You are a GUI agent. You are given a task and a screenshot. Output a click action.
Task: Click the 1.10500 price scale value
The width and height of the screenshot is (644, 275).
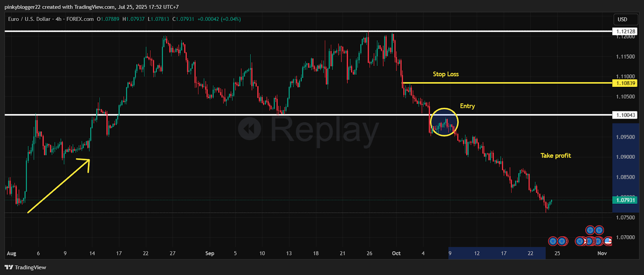pyautogui.click(x=625, y=97)
